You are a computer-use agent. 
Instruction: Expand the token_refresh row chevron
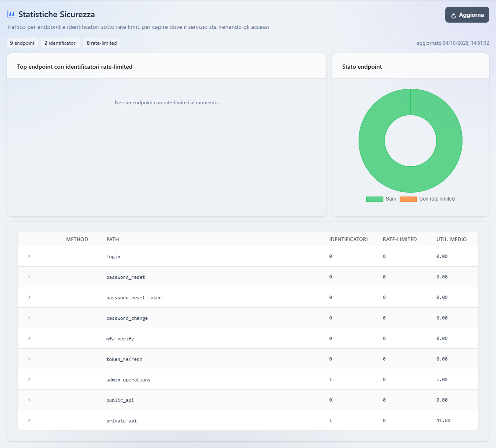(29, 359)
